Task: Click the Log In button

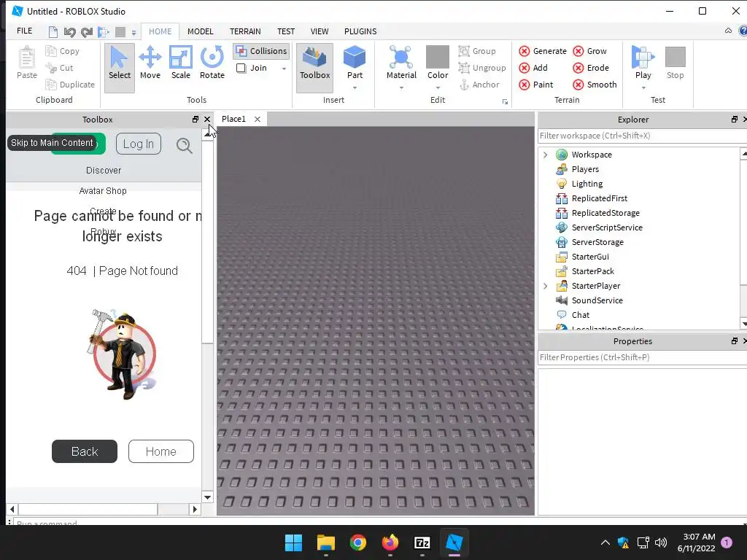Action: 139,144
